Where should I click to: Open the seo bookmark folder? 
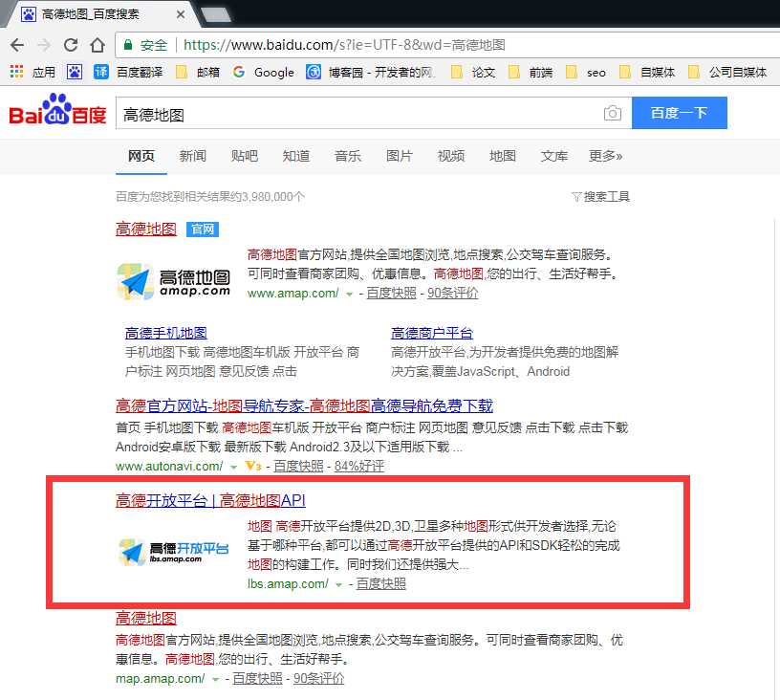tap(586, 72)
